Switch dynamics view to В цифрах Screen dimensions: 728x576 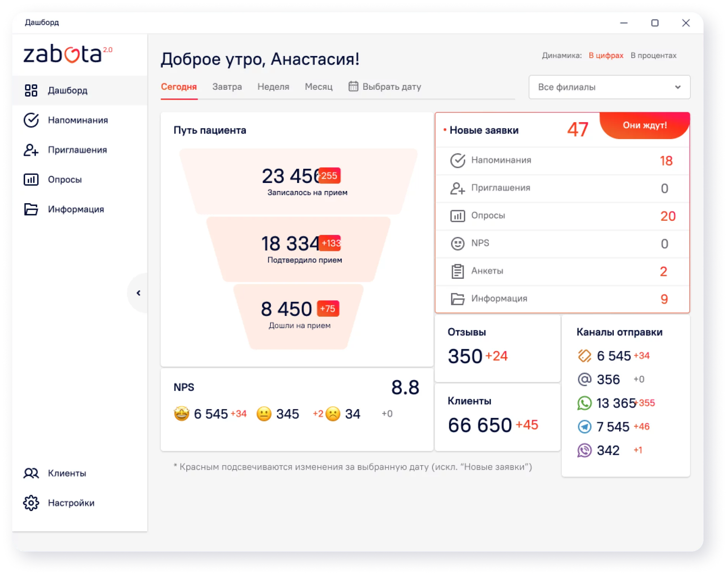coord(605,55)
